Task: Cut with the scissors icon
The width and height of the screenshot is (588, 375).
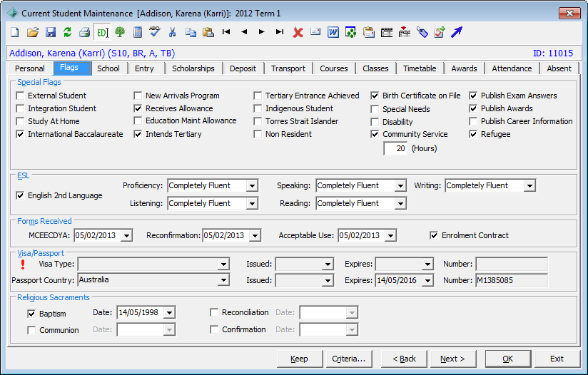Action: tap(172, 32)
